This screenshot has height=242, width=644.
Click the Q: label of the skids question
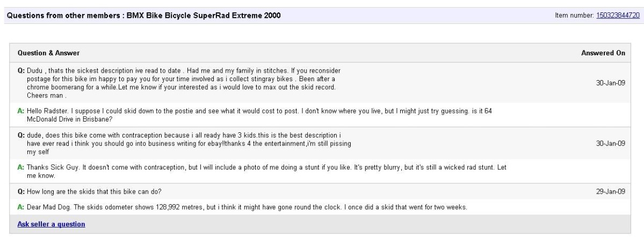pyautogui.click(x=21, y=191)
